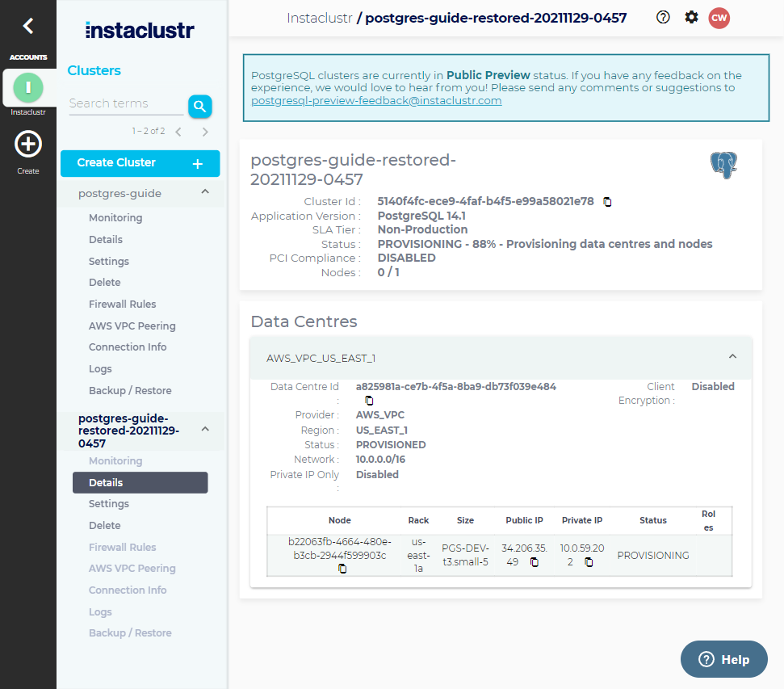The width and height of the screenshot is (784, 689).
Task: Open greyed Firewall Rules of restored cluster
Action: point(122,548)
